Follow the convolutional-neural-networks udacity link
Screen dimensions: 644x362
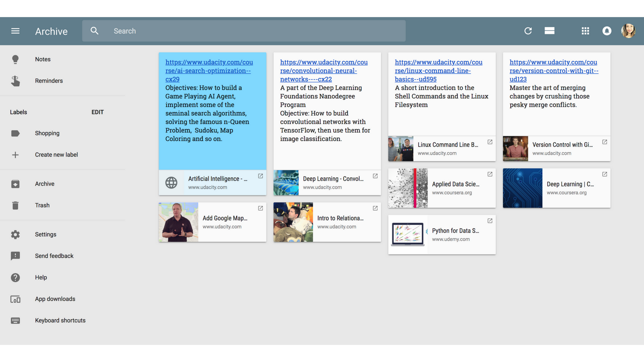point(324,71)
